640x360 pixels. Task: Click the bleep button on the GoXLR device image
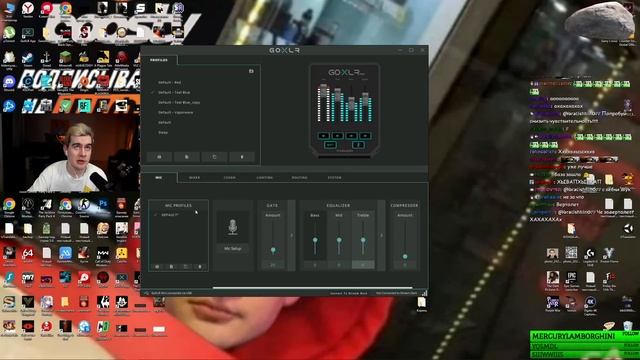point(330,144)
